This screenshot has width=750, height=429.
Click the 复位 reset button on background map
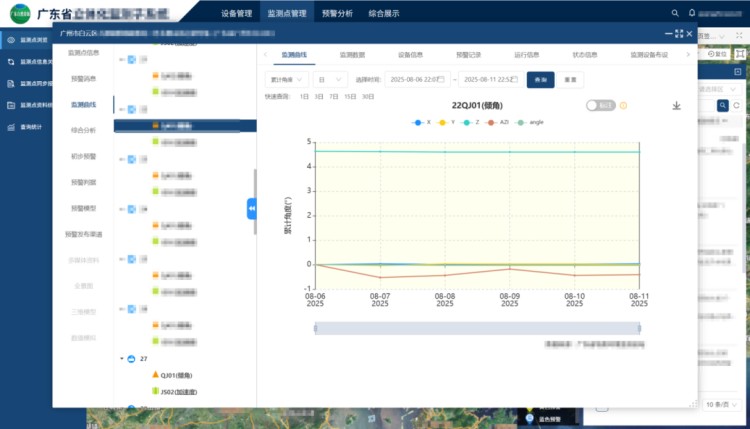tap(717, 54)
